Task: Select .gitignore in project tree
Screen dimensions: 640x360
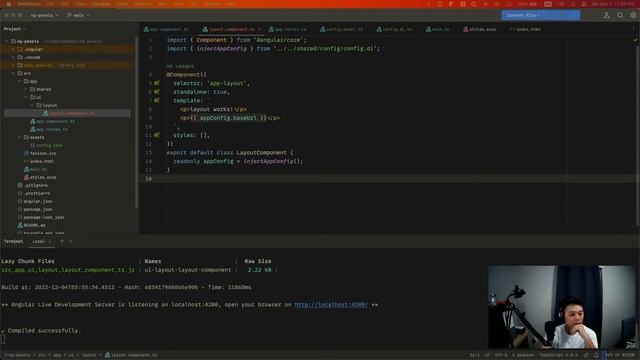Action: [x=33, y=185]
